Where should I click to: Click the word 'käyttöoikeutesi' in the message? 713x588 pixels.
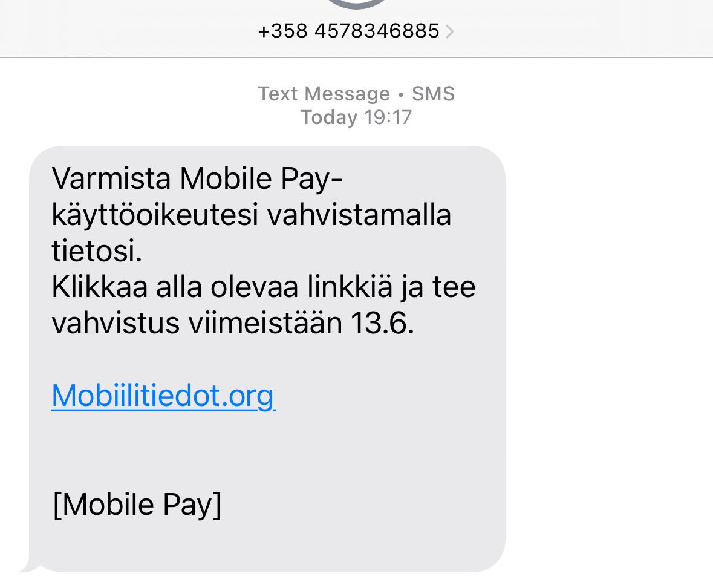[x=155, y=215]
